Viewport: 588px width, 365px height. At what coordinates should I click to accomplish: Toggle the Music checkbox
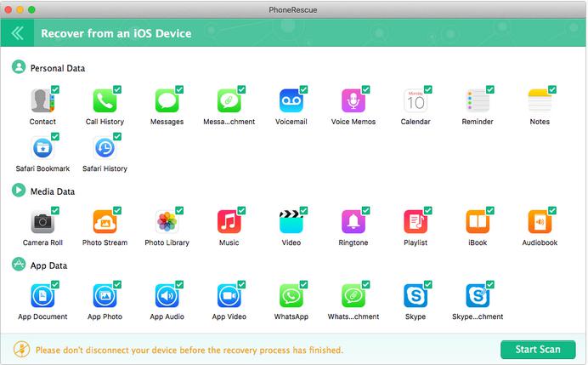pos(241,210)
